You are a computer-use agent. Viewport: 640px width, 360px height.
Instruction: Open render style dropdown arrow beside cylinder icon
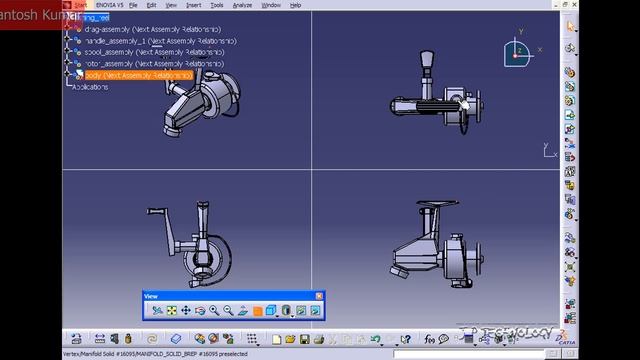[292, 316]
